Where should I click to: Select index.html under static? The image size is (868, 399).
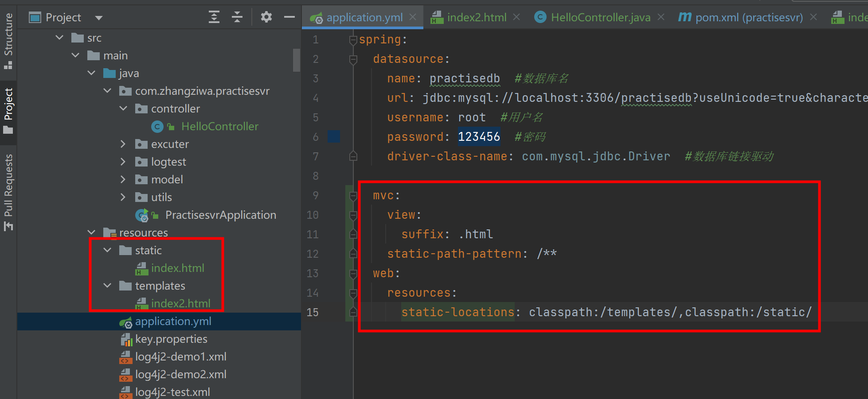(x=177, y=268)
